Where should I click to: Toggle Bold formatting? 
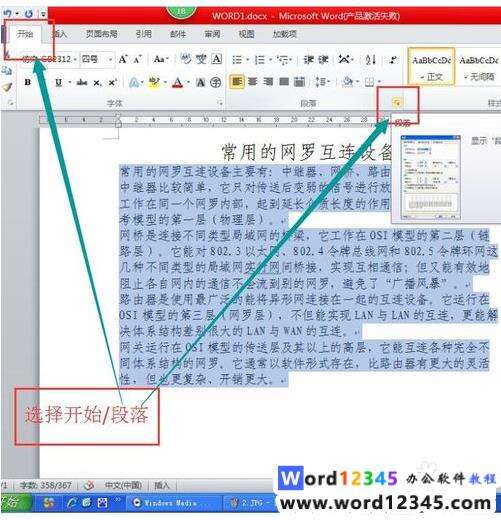point(28,82)
